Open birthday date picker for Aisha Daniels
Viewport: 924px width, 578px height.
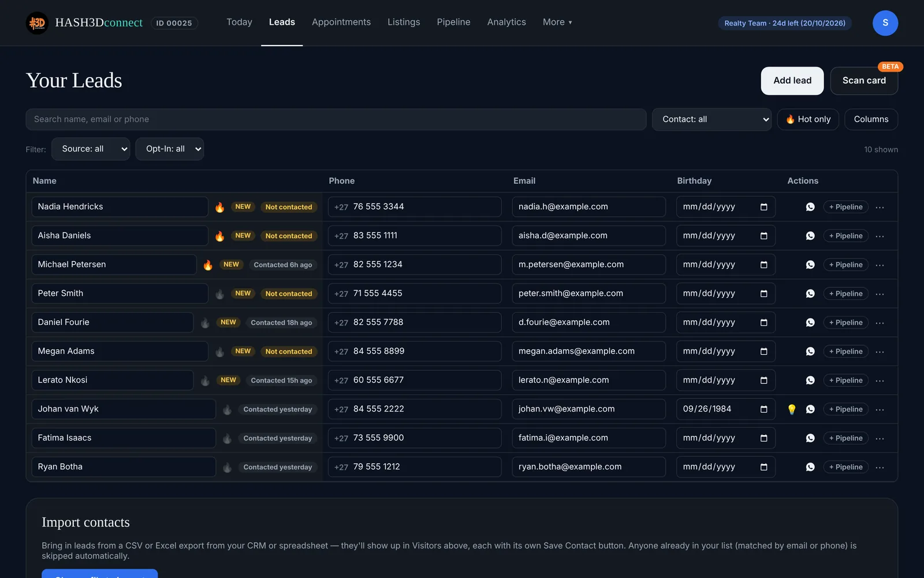point(763,236)
